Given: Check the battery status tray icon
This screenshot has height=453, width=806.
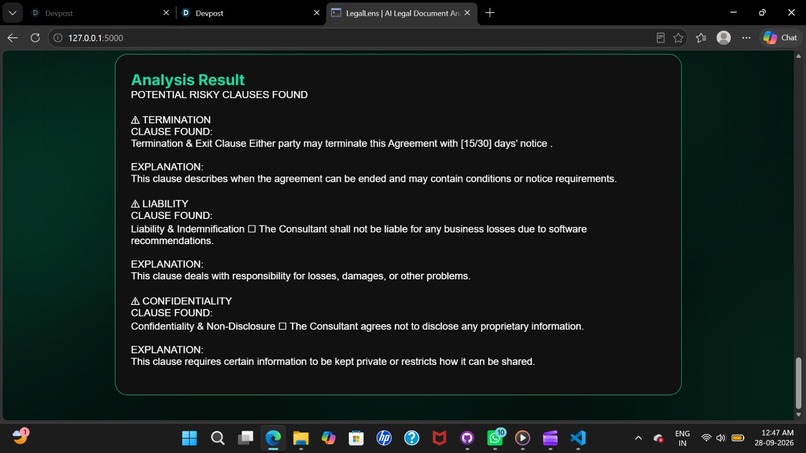Looking at the screenshot, I should (x=738, y=438).
